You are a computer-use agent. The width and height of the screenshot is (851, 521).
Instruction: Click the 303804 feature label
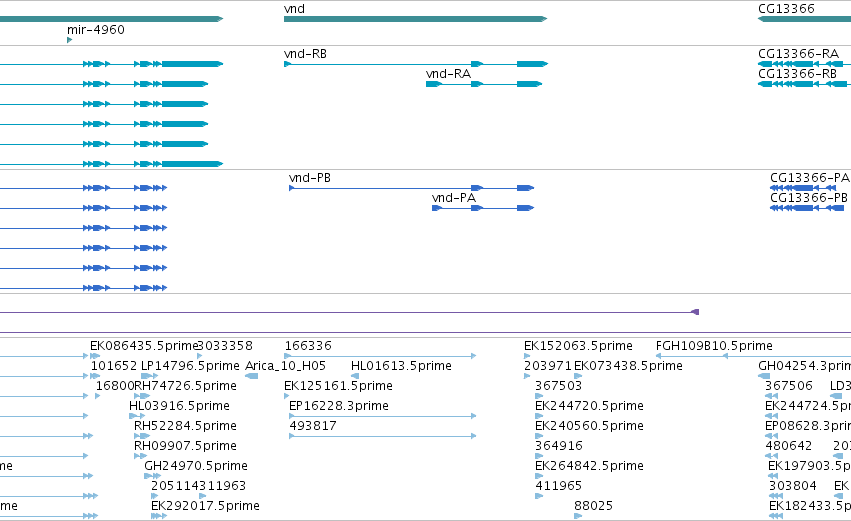pos(792,487)
